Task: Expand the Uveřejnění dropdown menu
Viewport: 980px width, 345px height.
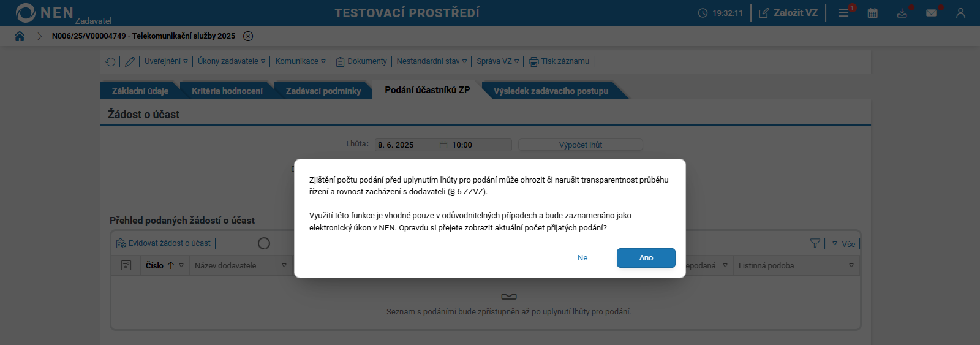Action: [x=166, y=61]
